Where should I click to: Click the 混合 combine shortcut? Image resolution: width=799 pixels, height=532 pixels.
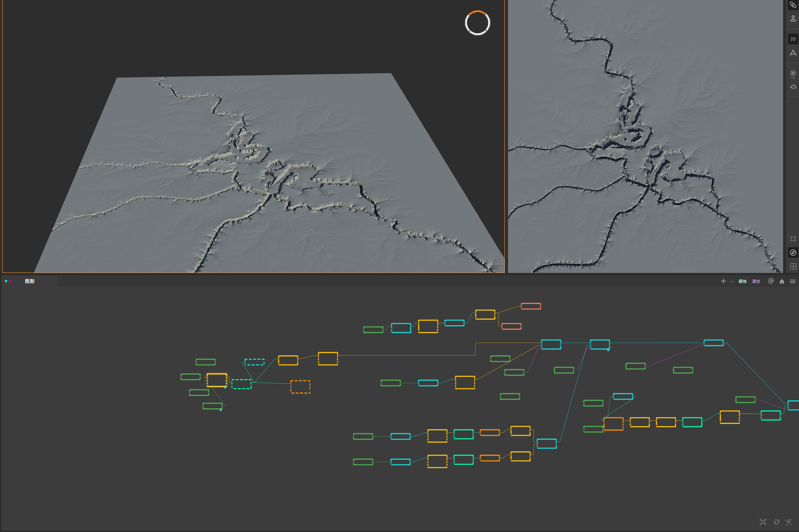point(756,281)
